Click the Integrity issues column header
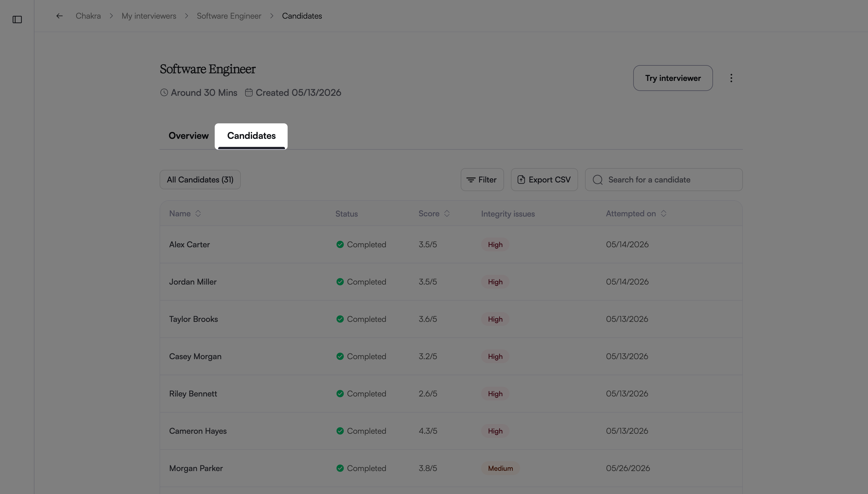Screen dimensions: 868x494 pyautogui.click(x=508, y=214)
